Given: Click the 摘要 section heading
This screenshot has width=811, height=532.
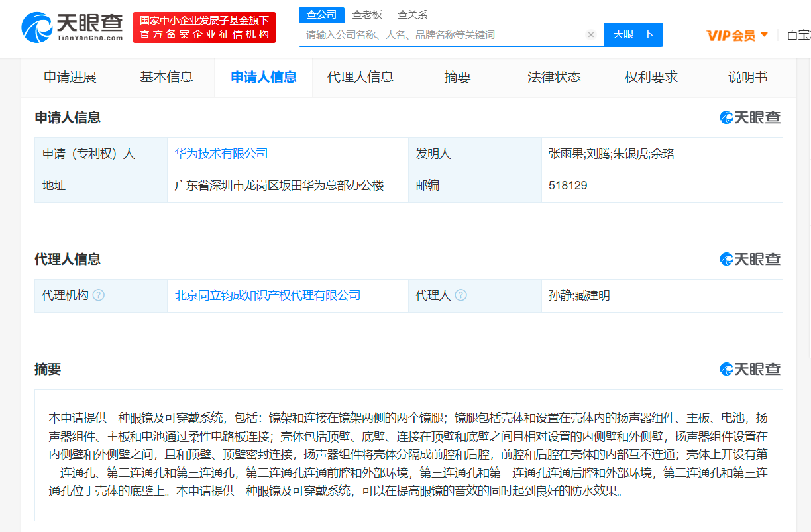Looking at the screenshot, I should pyautogui.click(x=48, y=369).
